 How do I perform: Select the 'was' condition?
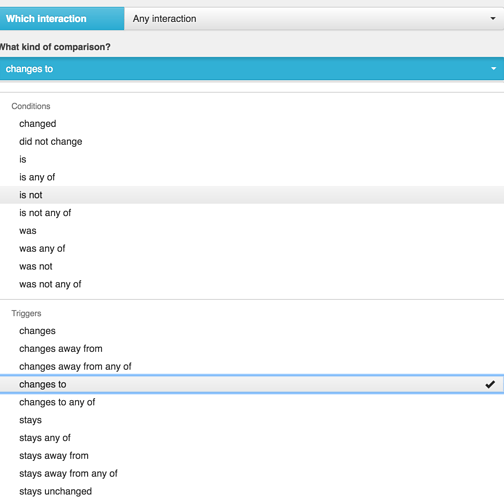point(252,231)
